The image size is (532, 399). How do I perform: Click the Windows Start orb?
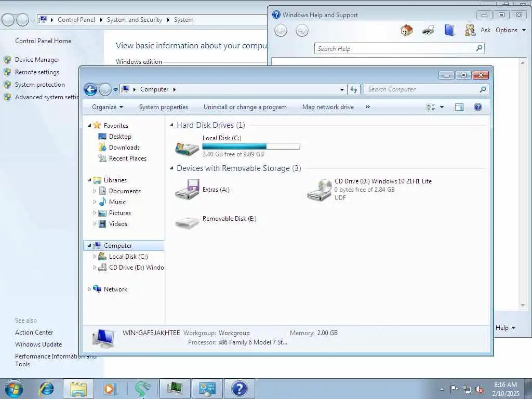[14, 389]
